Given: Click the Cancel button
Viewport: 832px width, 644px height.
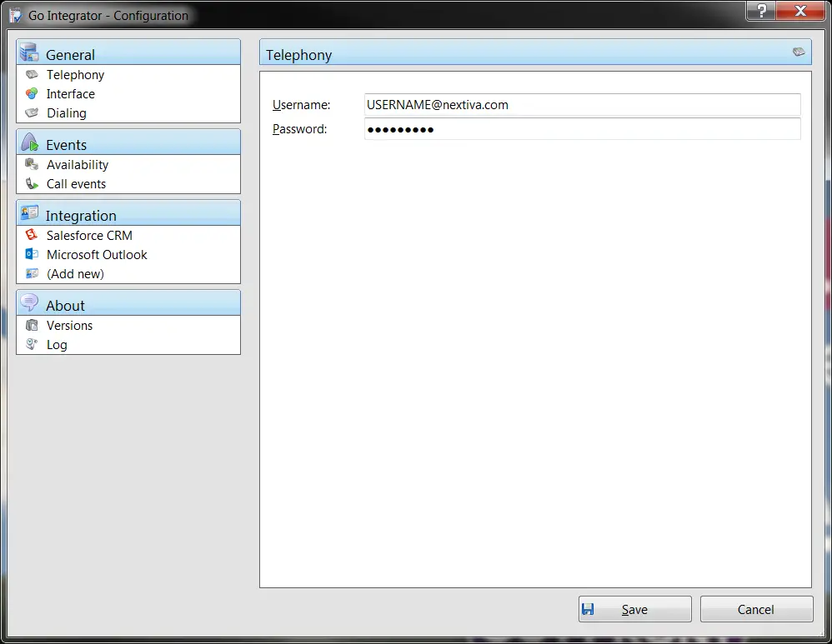Looking at the screenshot, I should pyautogui.click(x=756, y=609).
